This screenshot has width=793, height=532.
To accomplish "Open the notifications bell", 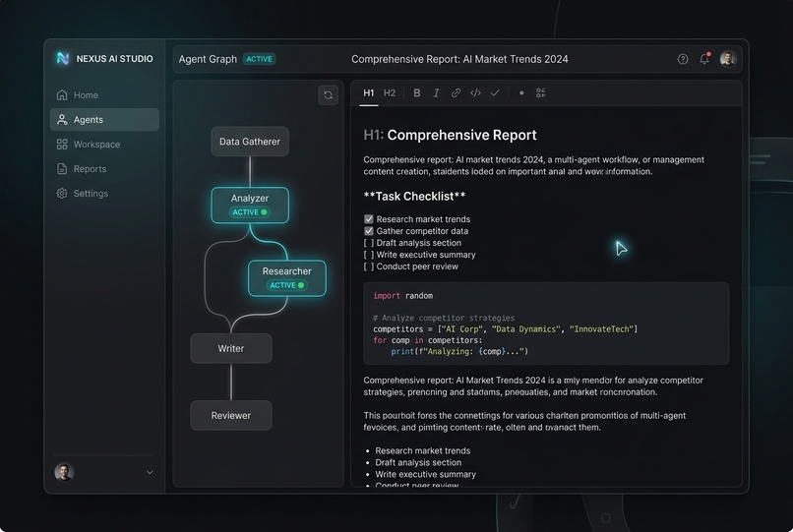I will [704, 59].
